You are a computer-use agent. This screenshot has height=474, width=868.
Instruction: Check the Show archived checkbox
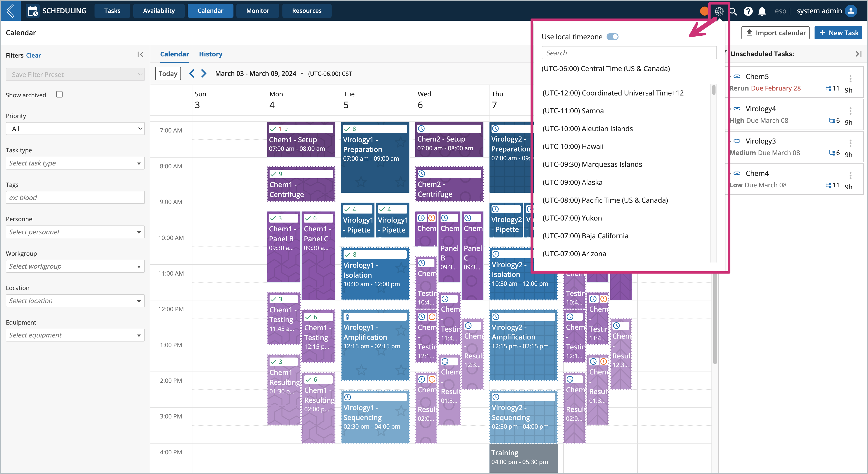(x=59, y=94)
